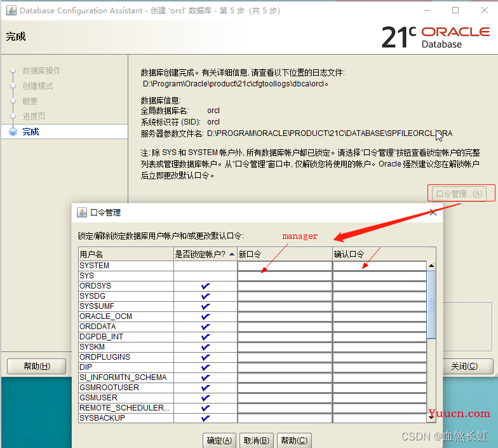Click the Java icon in the 口令管理 dialog title
Image resolution: width=498 pixels, height=448 pixels.
click(81, 212)
